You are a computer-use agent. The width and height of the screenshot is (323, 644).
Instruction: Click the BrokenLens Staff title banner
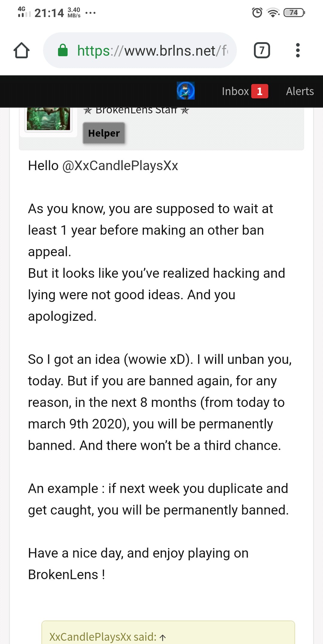136,110
